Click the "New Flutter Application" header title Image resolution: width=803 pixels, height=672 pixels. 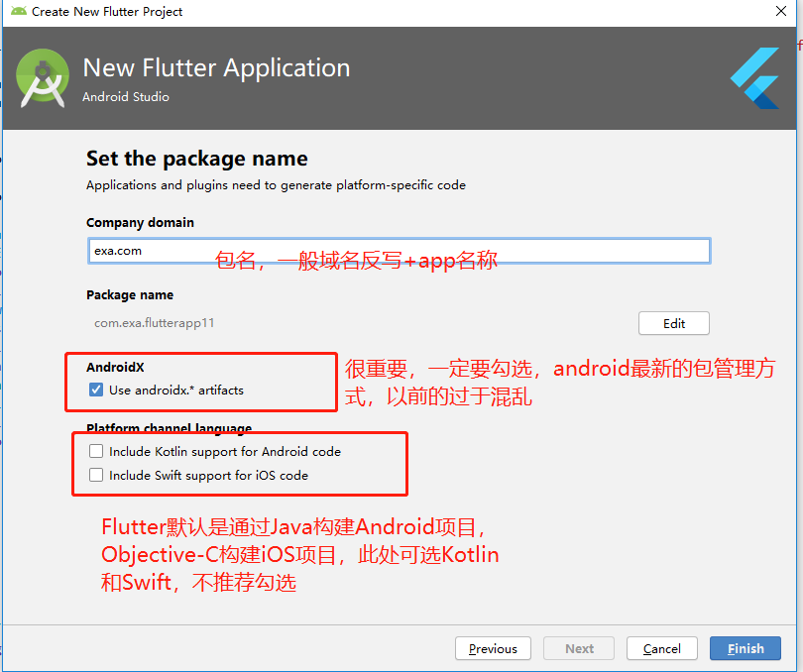(x=216, y=68)
